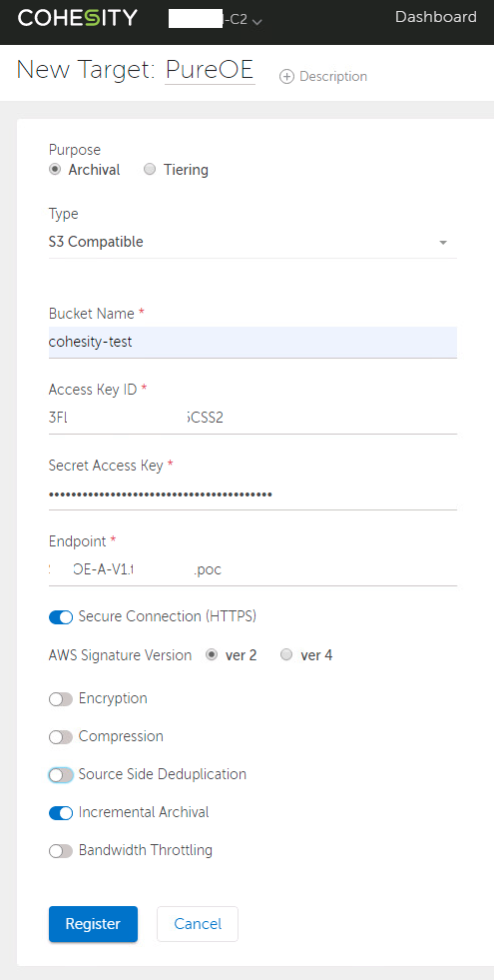Choose AWS Signature ver 2

[x=212, y=655]
